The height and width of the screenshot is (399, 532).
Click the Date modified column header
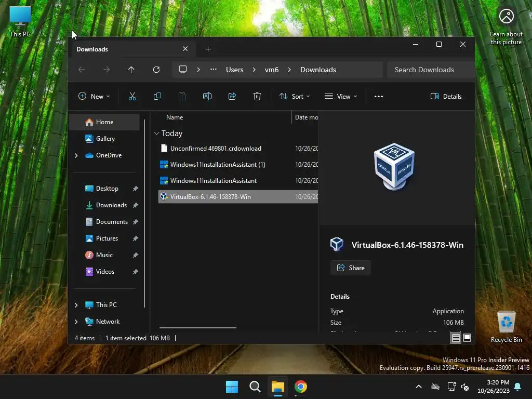tap(307, 117)
